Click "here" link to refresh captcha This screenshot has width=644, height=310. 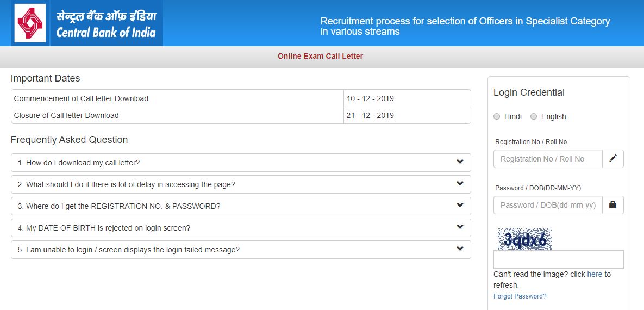point(595,275)
